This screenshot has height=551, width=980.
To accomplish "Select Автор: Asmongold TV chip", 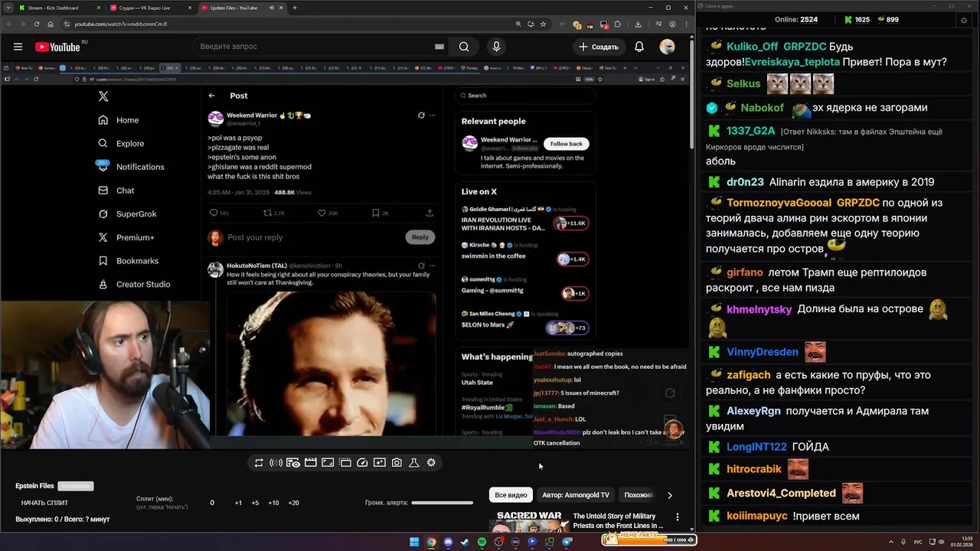I will click(x=576, y=495).
